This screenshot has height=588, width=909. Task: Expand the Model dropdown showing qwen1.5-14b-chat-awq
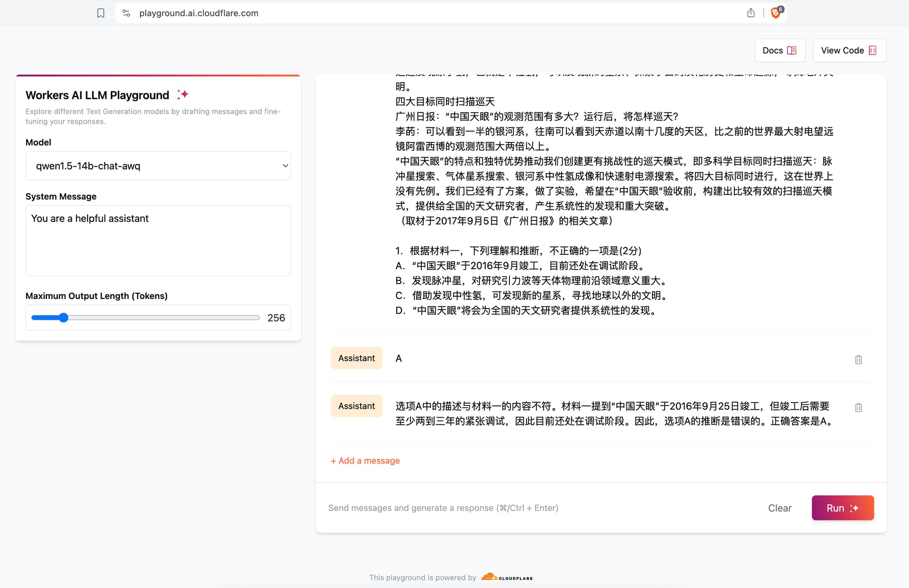click(158, 166)
